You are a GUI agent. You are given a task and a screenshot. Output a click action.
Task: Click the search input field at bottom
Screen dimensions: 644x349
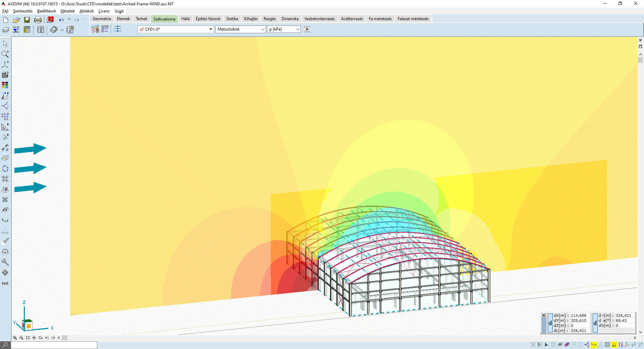pyautogui.click(x=54, y=345)
